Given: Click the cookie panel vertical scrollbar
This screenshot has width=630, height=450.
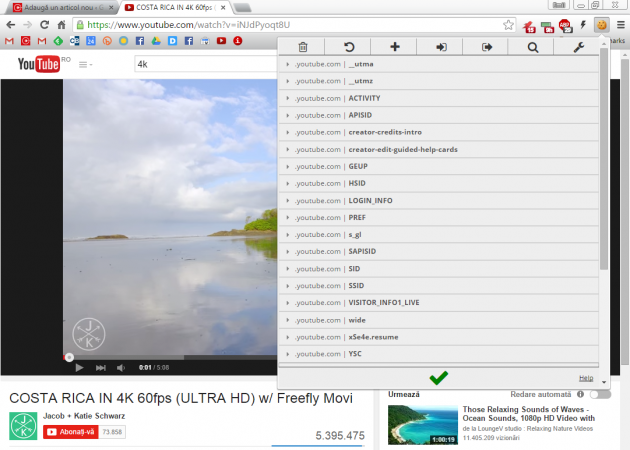Looking at the screenshot, I should [604, 159].
